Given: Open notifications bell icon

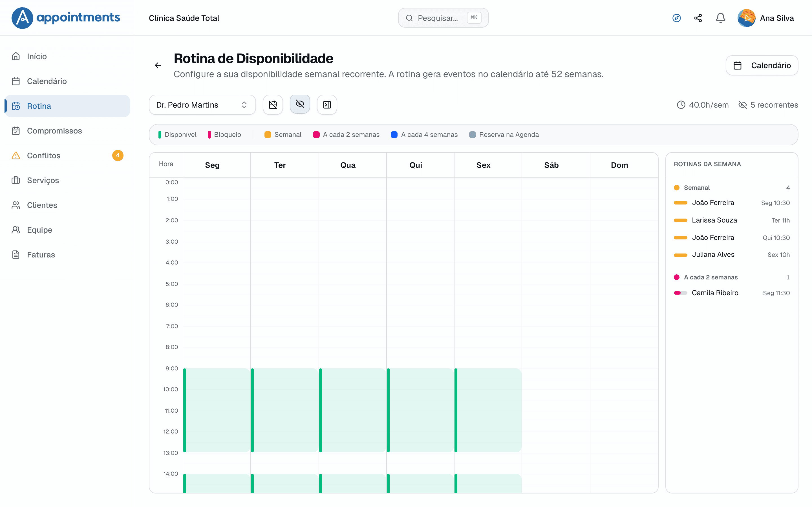Looking at the screenshot, I should click(x=720, y=18).
